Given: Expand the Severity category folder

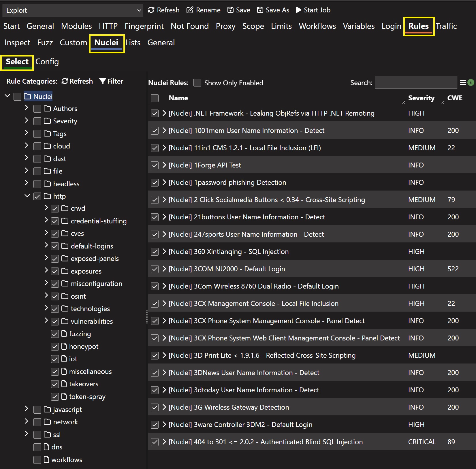Looking at the screenshot, I should pyautogui.click(x=27, y=120).
